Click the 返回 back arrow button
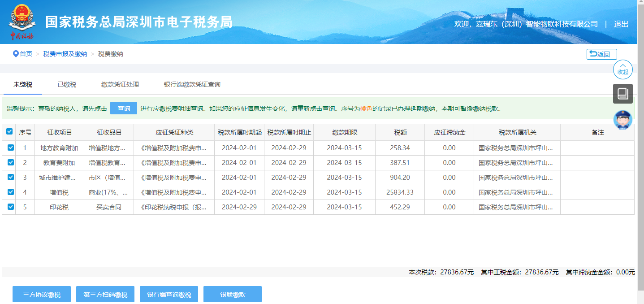The height and width of the screenshot is (304, 644). tap(601, 54)
